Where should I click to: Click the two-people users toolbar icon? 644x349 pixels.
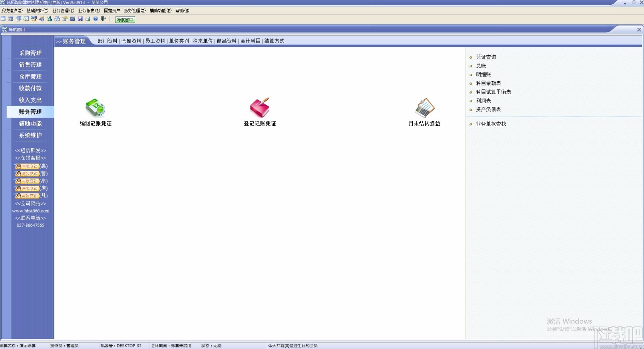(x=50, y=19)
